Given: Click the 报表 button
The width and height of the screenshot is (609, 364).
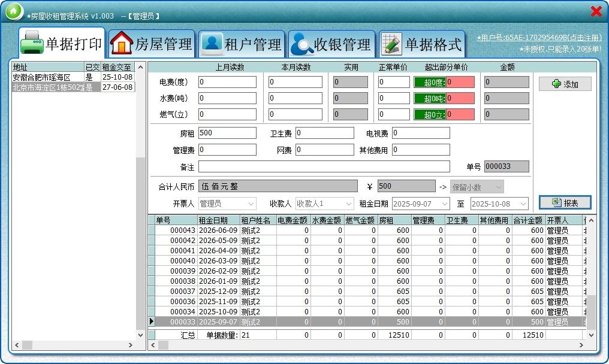Looking at the screenshot, I should coord(565,202).
